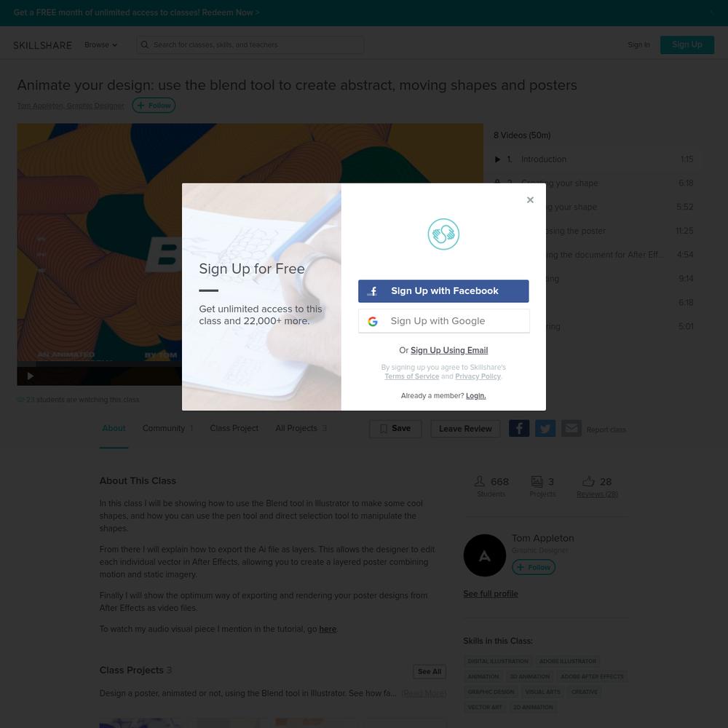This screenshot has width=728, height=728.
Task: Expand the Browse dropdown menu
Action: 100,45
